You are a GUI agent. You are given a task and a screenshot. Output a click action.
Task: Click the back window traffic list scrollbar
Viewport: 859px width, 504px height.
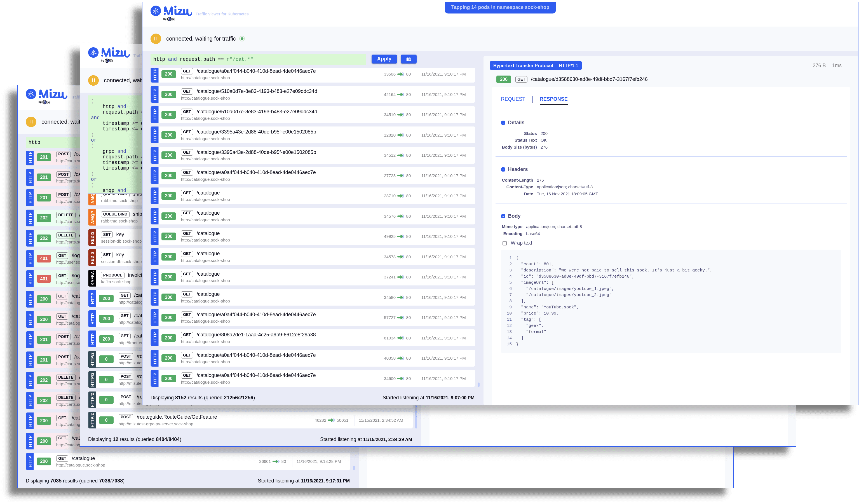(353, 468)
